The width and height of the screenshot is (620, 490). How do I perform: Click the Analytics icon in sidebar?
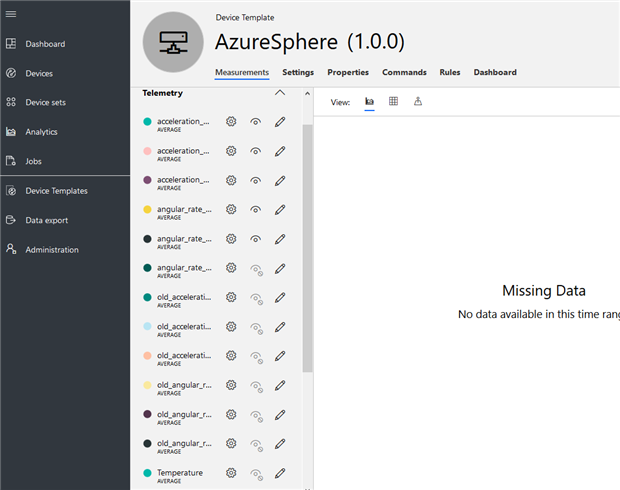coord(11,132)
